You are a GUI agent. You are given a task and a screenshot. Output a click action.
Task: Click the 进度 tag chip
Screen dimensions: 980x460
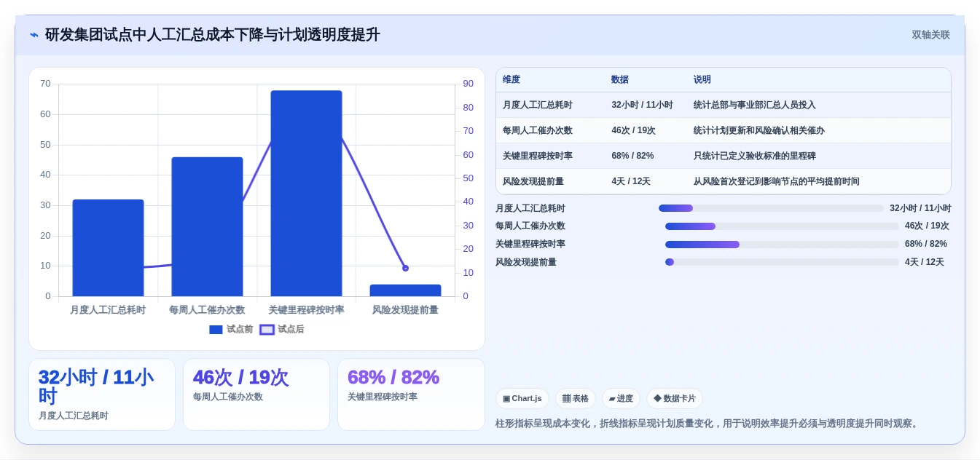[621, 398]
